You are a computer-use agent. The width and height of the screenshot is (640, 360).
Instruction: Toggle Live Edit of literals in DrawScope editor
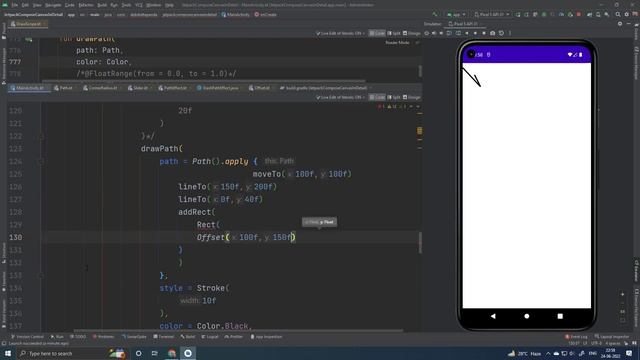coord(339,33)
